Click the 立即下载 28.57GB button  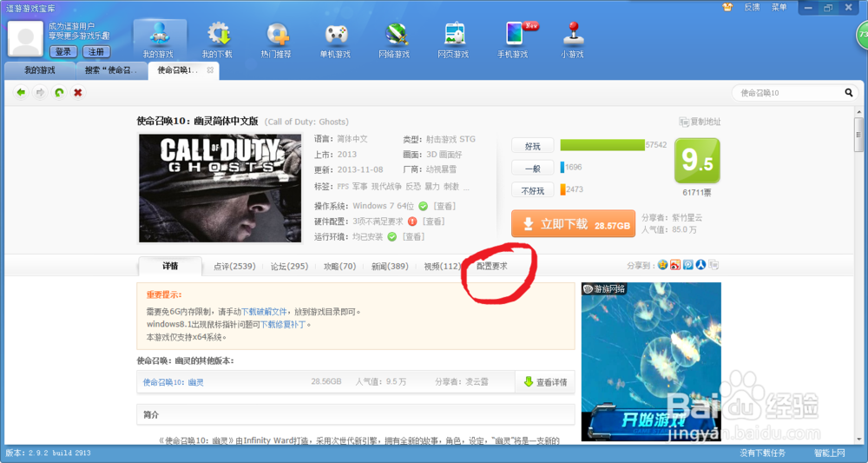pyautogui.click(x=573, y=224)
